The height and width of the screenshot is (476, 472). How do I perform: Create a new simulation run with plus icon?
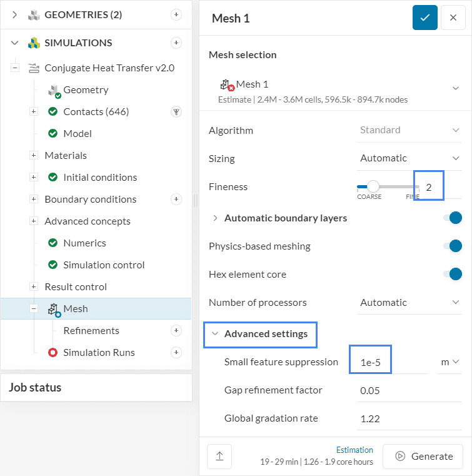click(176, 353)
